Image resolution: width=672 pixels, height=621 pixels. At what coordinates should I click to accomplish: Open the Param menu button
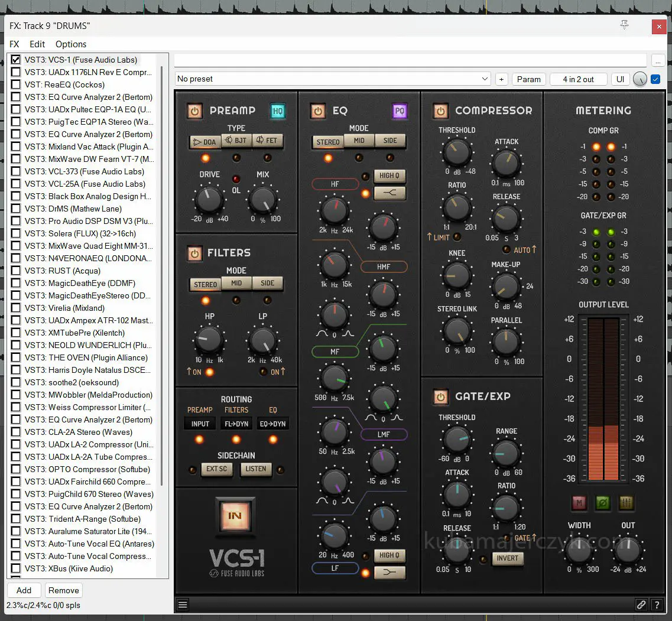tap(528, 79)
